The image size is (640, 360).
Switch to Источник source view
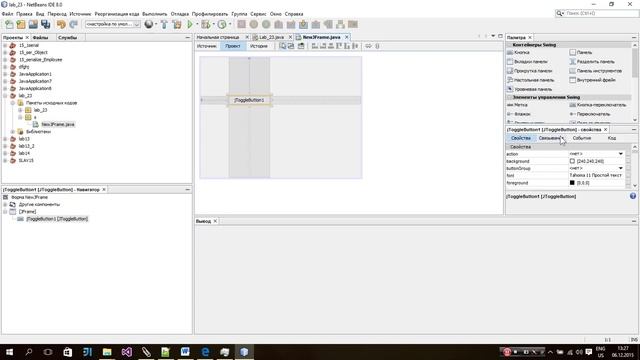(x=207, y=46)
